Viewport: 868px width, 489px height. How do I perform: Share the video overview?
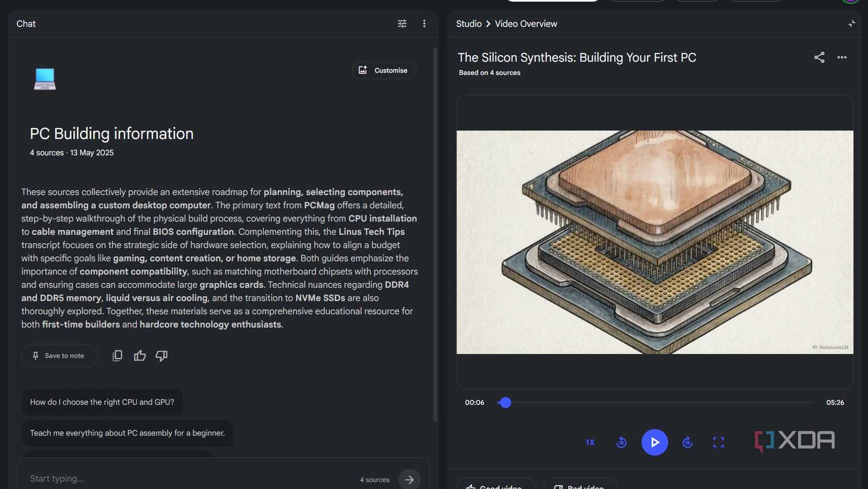[x=819, y=57]
